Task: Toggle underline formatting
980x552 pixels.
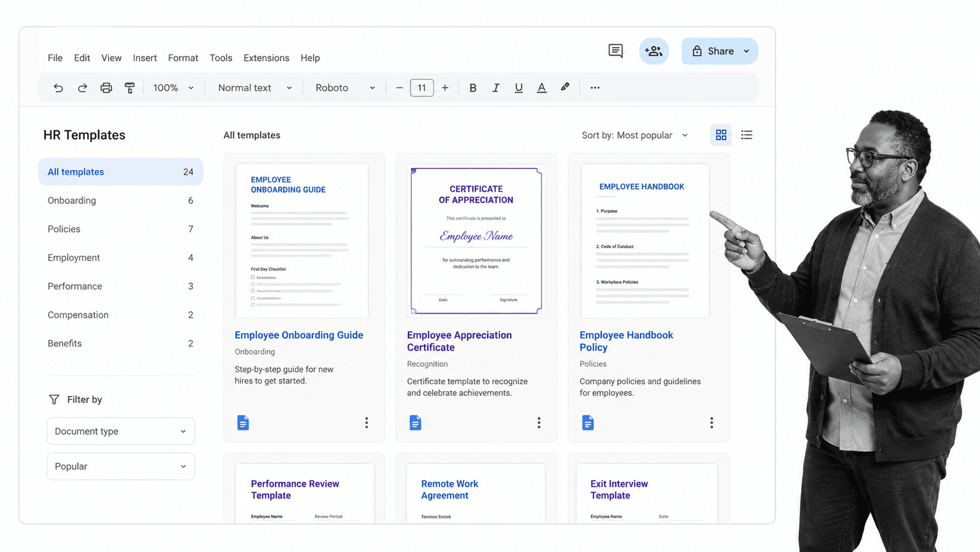Action: [519, 88]
